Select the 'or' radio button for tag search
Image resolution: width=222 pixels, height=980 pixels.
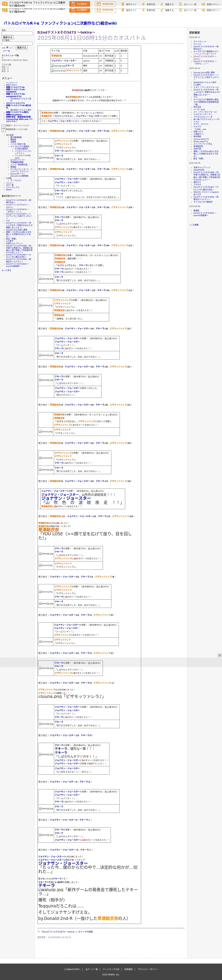[14, 48]
